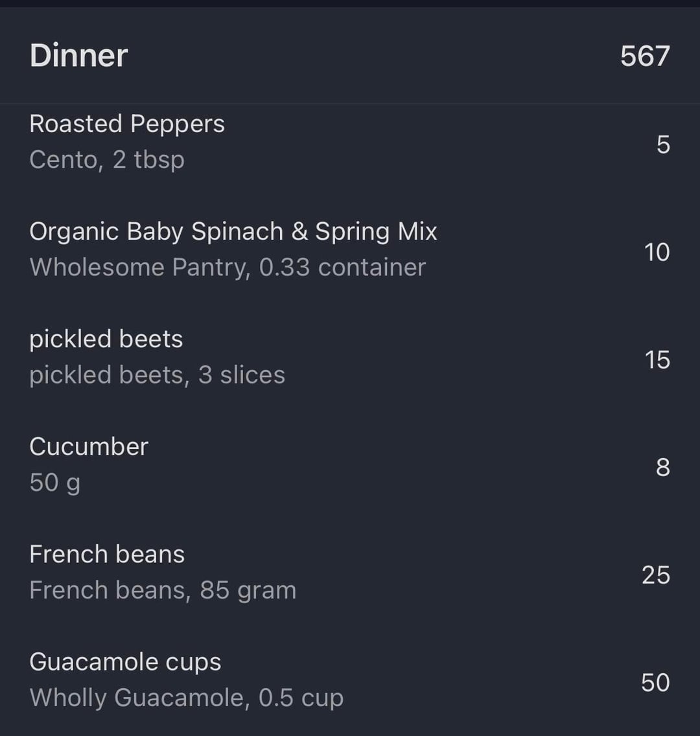Tap the Wholly Guacamole, 0.5 cup serving
The width and height of the screenshot is (700, 736).
pos(187,698)
